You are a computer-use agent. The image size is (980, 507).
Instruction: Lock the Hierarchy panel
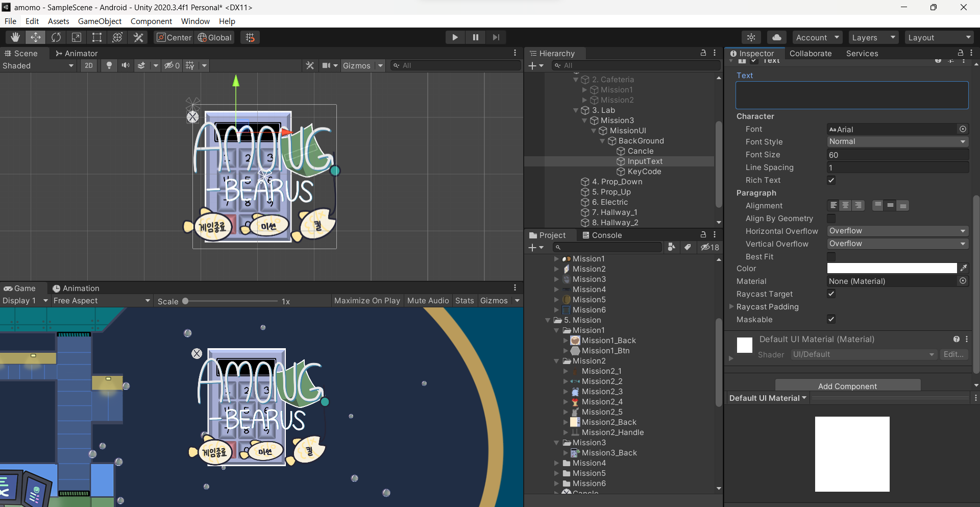(703, 53)
